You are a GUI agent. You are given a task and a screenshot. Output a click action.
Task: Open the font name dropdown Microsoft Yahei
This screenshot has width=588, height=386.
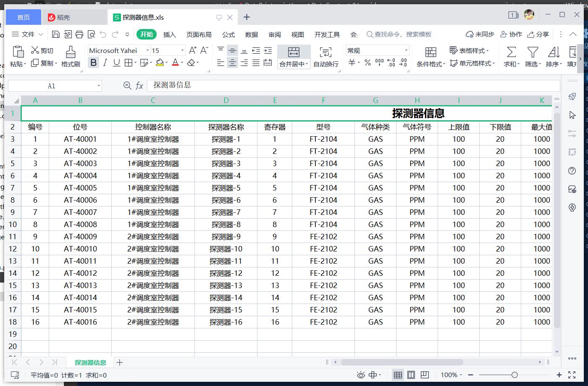tap(147, 50)
